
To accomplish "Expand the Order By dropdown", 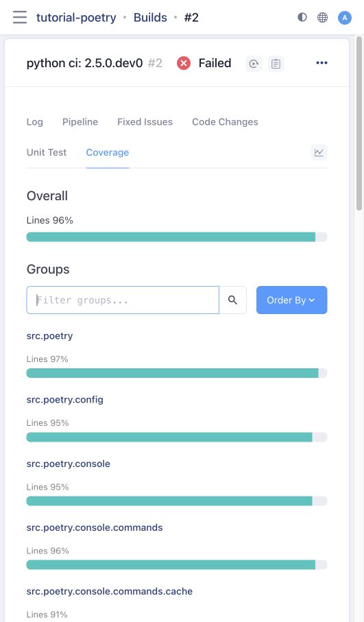I will [292, 300].
